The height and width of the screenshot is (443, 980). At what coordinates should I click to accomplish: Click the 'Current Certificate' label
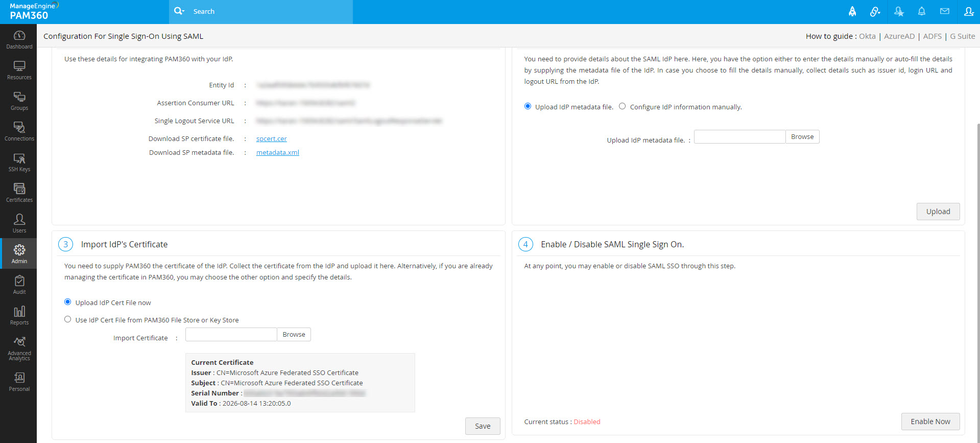point(222,362)
